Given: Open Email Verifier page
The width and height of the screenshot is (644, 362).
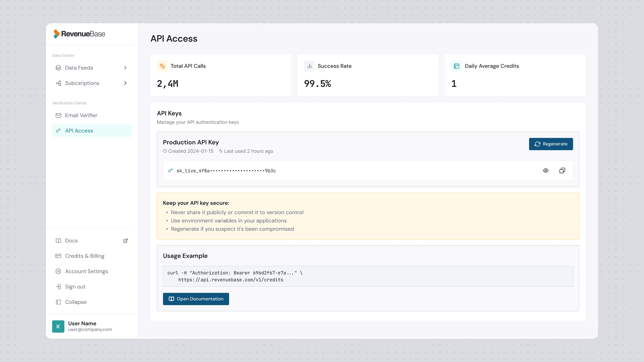Looking at the screenshot, I should point(81,115).
